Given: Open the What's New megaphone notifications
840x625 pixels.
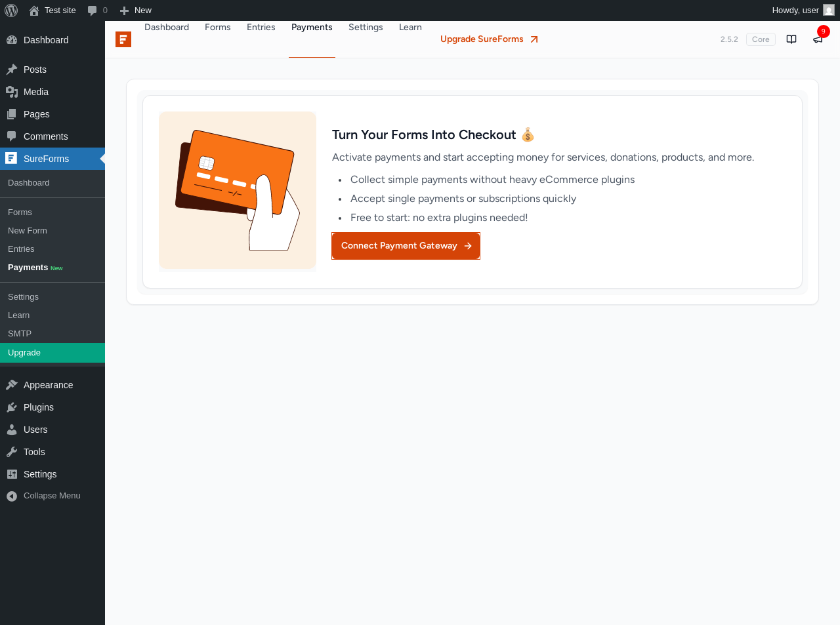Looking at the screenshot, I should pos(818,39).
